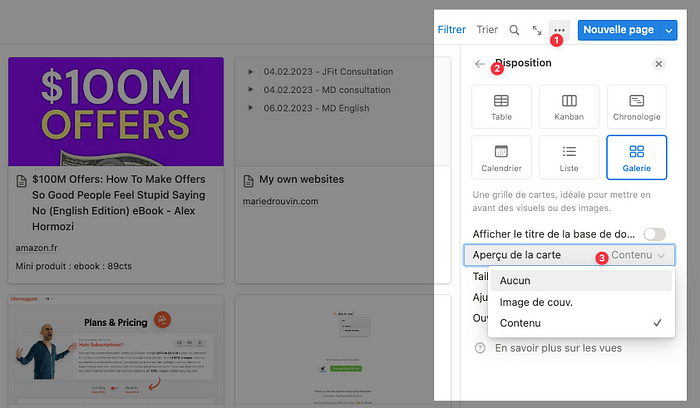Viewport: 700px width, 408px height.
Task: Choose Image de couv. option
Action: coord(581,302)
